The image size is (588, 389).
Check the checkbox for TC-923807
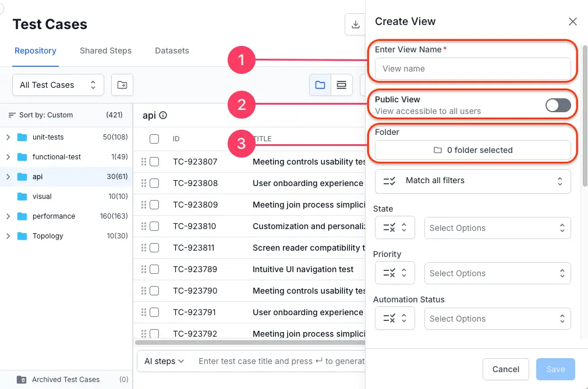[x=154, y=162]
